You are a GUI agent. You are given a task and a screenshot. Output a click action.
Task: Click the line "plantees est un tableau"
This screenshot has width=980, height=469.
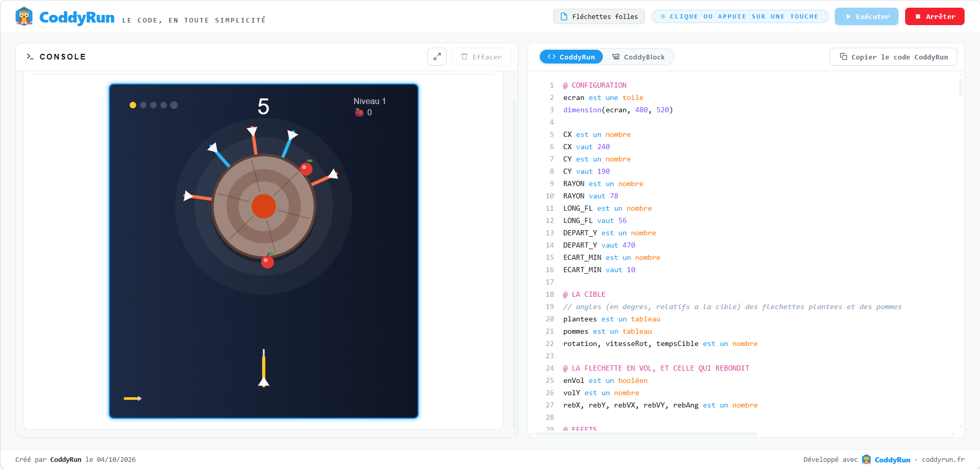[612, 319]
